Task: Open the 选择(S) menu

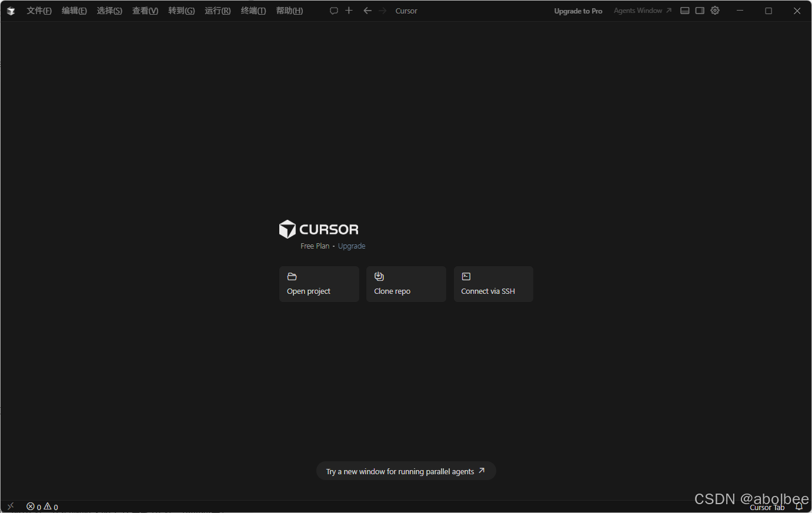Action: [109, 11]
